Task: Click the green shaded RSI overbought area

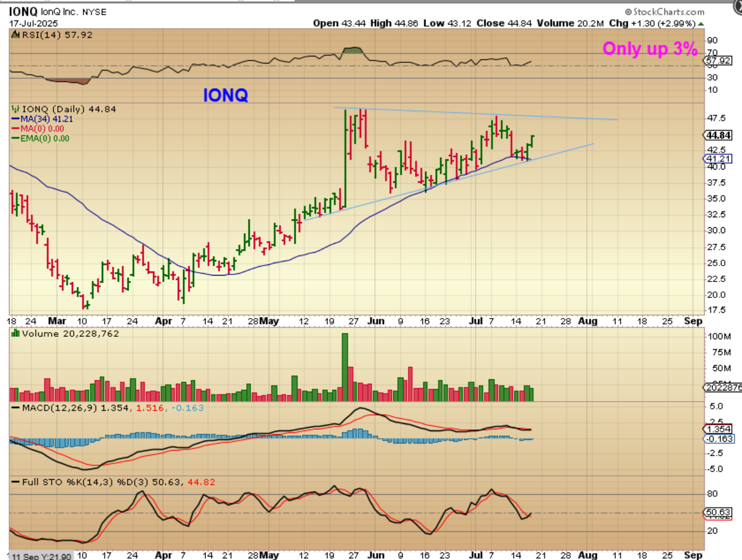Action: (x=352, y=51)
